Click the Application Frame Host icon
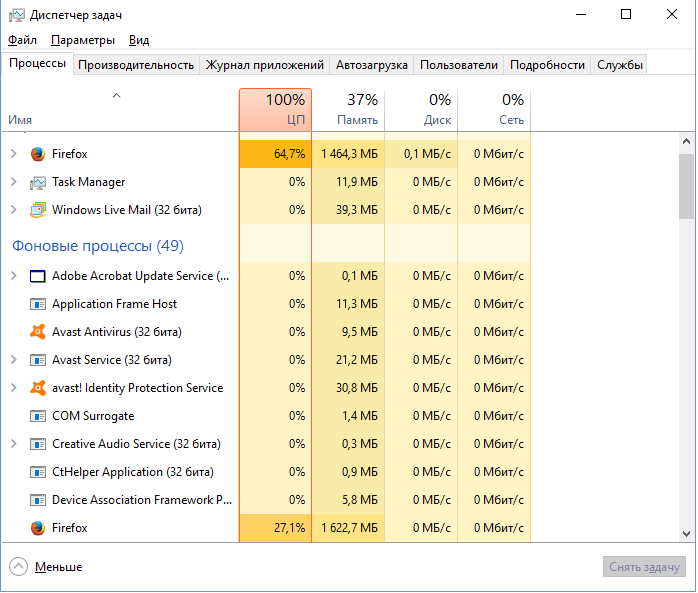Image resolution: width=698 pixels, height=593 pixels. tap(38, 304)
